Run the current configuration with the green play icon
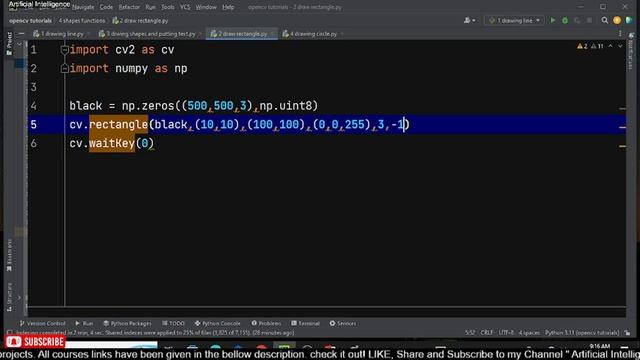640x360 pixels. point(553,20)
